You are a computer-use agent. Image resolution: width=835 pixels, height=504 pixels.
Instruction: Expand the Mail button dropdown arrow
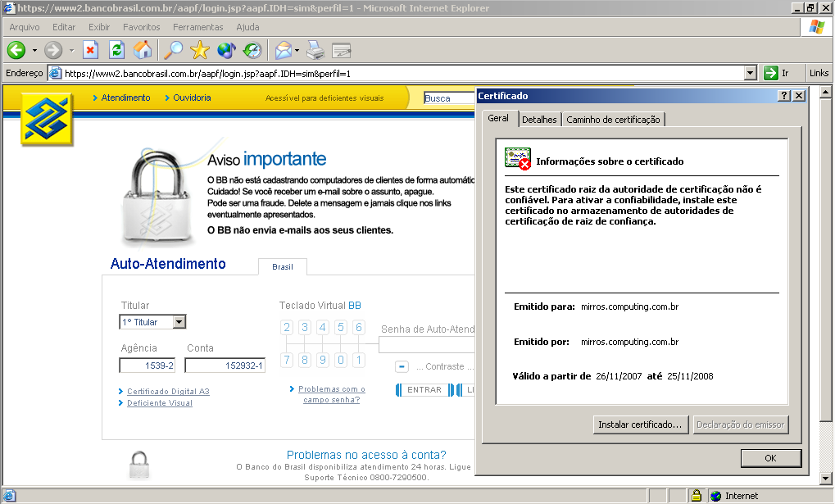click(x=296, y=51)
